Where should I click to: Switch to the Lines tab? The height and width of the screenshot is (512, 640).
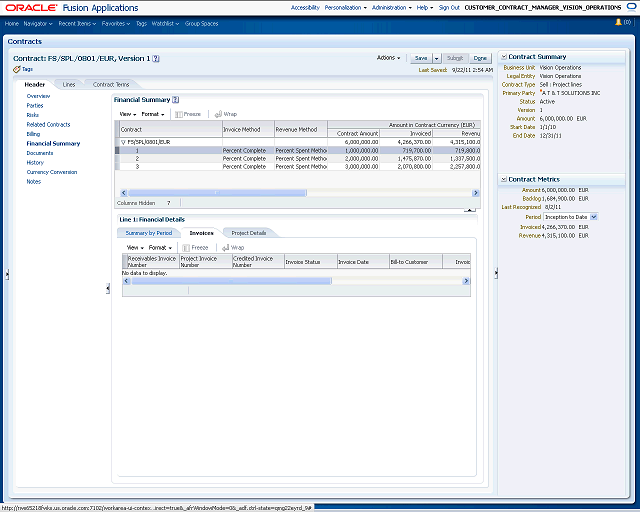click(x=69, y=85)
